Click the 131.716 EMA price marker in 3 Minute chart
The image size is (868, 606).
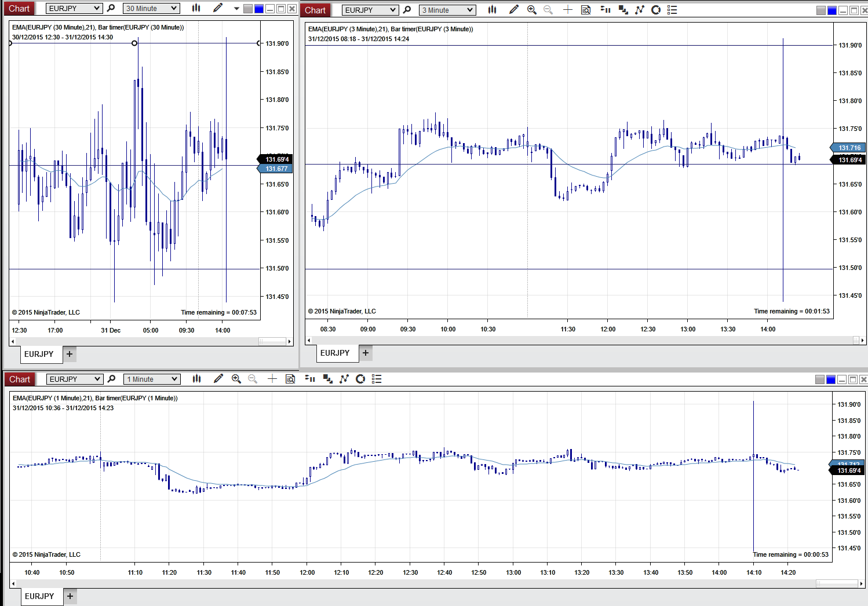tap(848, 148)
